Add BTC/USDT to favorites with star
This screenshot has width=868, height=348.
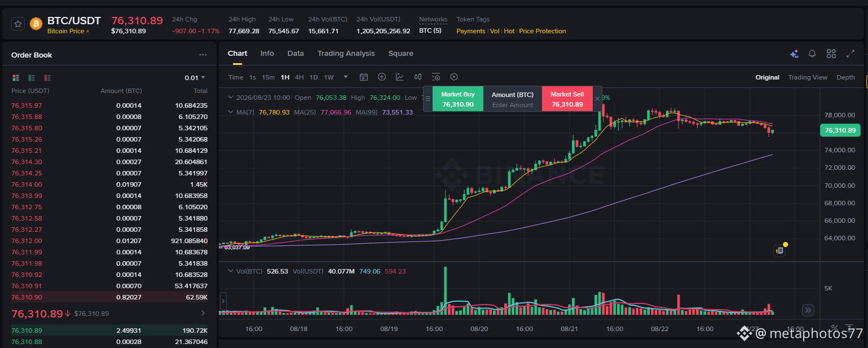[18, 24]
